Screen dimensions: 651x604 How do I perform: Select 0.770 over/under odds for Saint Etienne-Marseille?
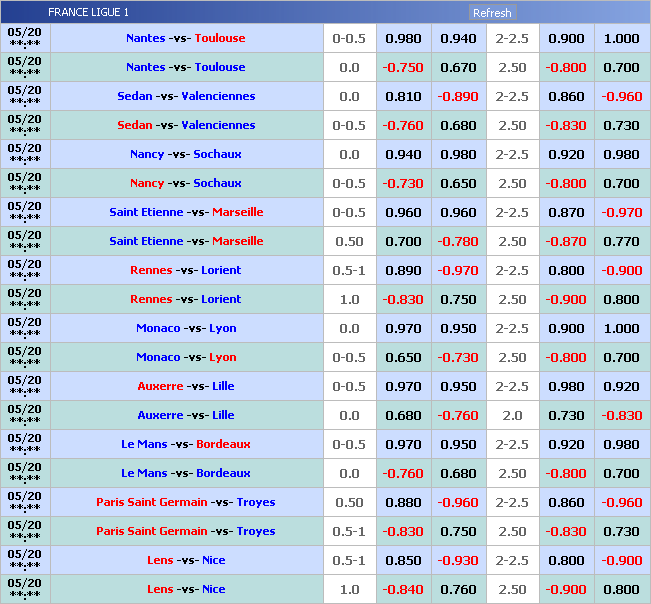(621, 242)
